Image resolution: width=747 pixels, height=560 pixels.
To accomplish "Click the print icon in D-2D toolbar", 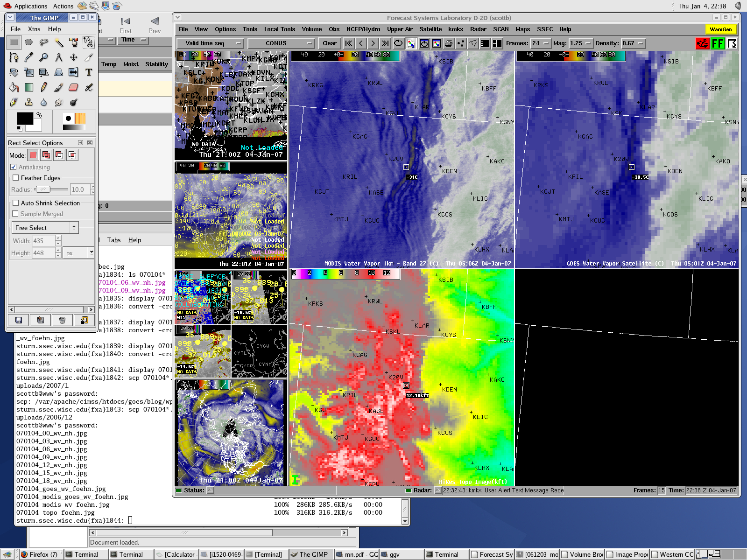I will pos(449,43).
